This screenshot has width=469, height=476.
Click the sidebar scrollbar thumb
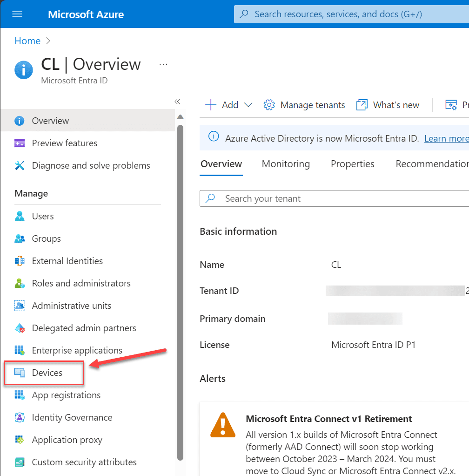tap(180, 293)
